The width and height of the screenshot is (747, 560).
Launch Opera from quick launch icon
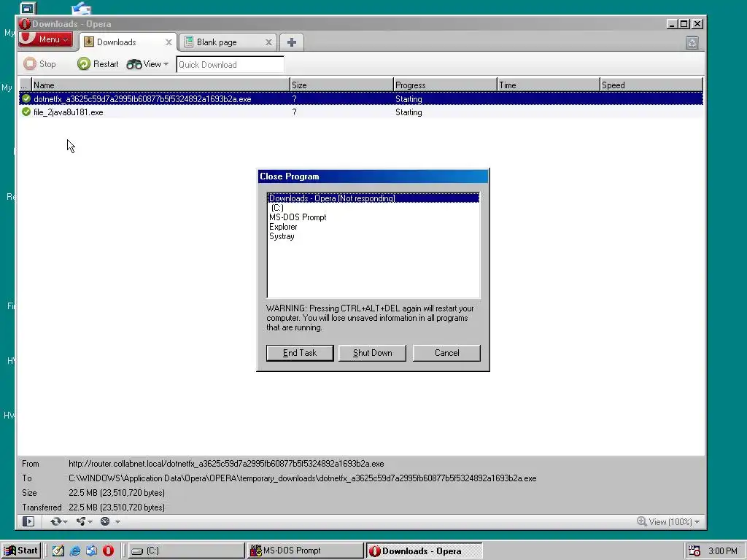point(108,551)
